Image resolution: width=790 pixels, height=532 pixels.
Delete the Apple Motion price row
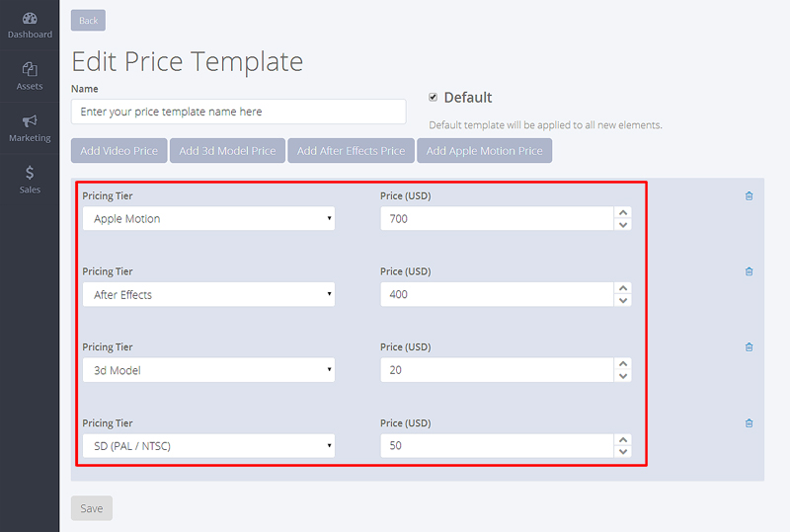tap(750, 196)
